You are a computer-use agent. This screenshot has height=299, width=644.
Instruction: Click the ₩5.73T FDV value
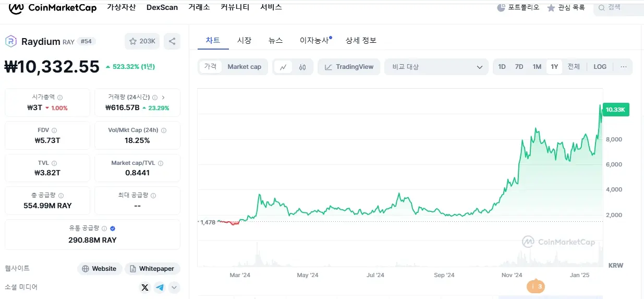click(47, 140)
